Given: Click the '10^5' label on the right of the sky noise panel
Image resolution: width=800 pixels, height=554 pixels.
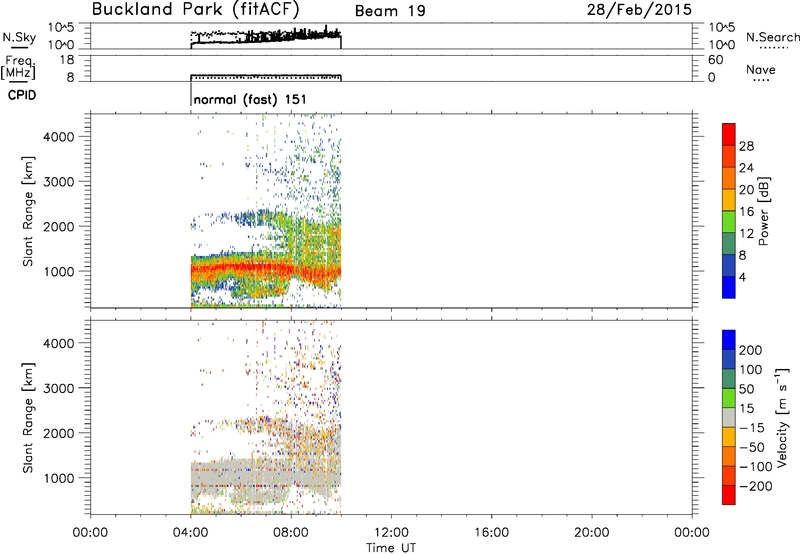Looking at the screenshot, I should point(722,28).
